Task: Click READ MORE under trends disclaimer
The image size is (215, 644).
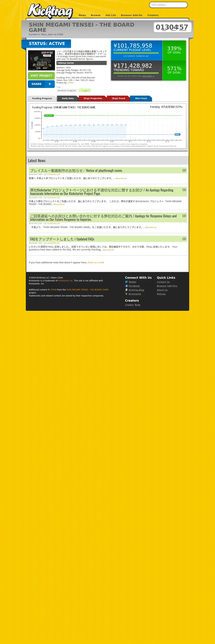Action: pos(148,76)
